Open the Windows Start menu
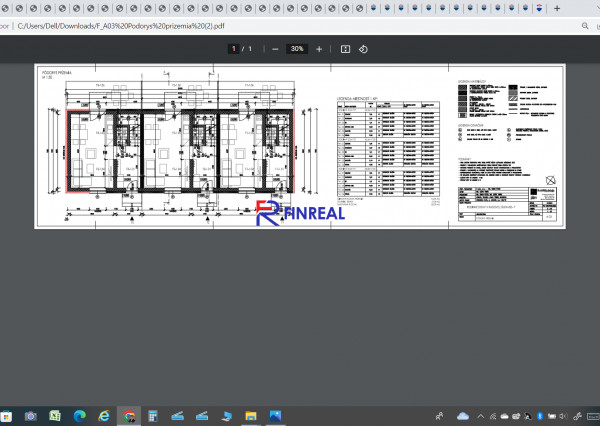Screen dimensions: 600x426 pyautogui.click(x=6, y=416)
